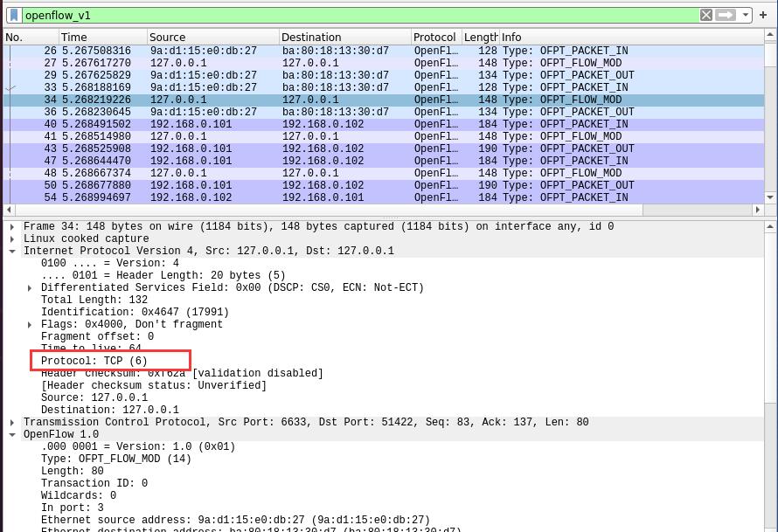Apply the display filter arrow button

pyautogui.click(x=726, y=16)
